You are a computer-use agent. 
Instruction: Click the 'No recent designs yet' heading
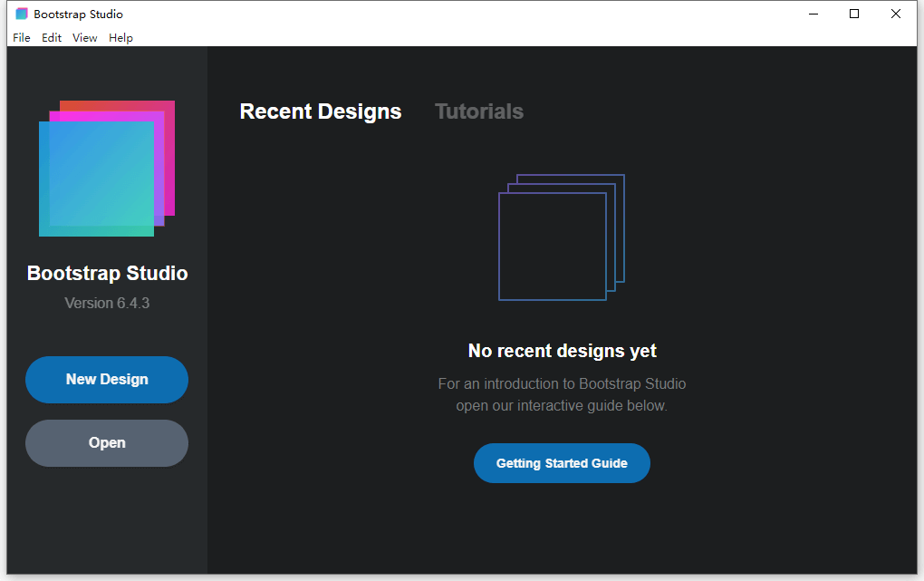click(562, 351)
